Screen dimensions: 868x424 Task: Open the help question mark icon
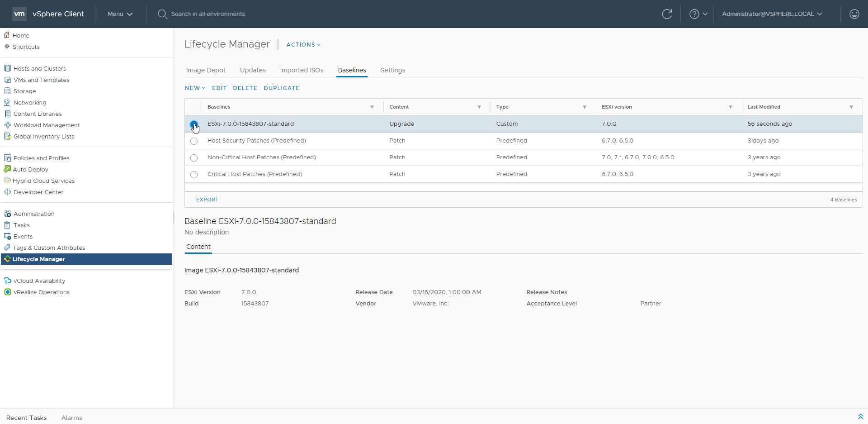tap(694, 14)
